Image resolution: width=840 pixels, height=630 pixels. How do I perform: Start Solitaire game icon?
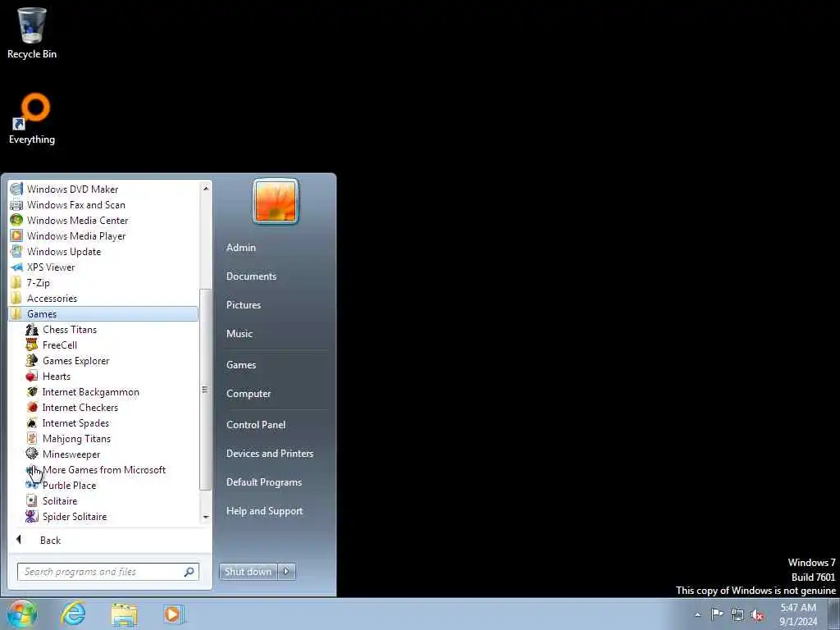point(32,501)
